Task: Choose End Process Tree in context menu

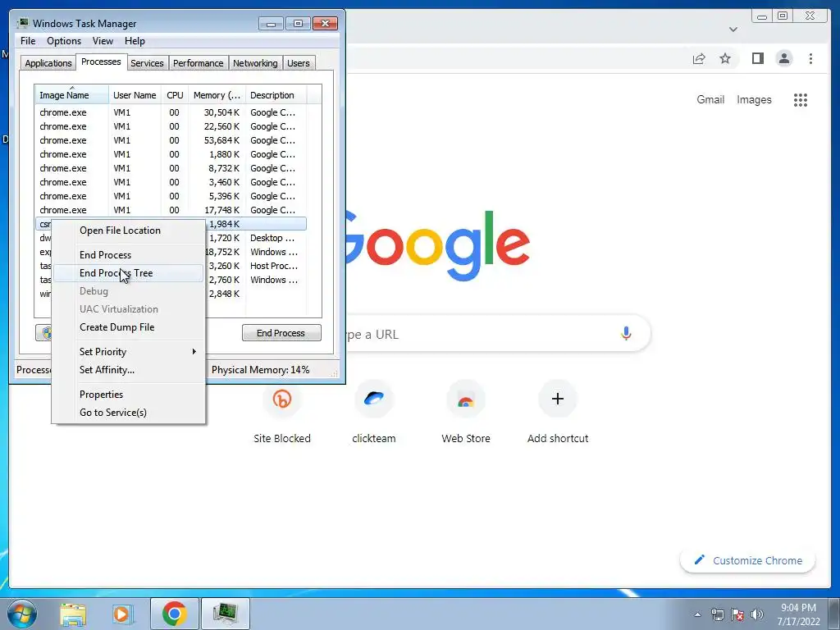Action: [129, 273]
